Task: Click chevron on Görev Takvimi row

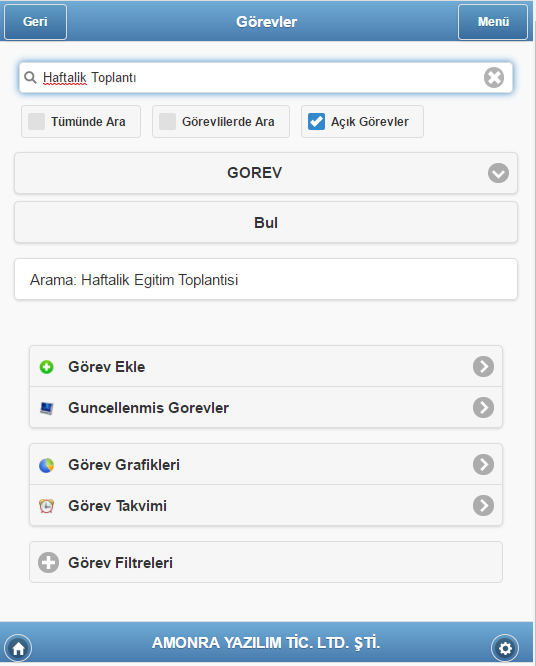Action: pyautogui.click(x=483, y=505)
